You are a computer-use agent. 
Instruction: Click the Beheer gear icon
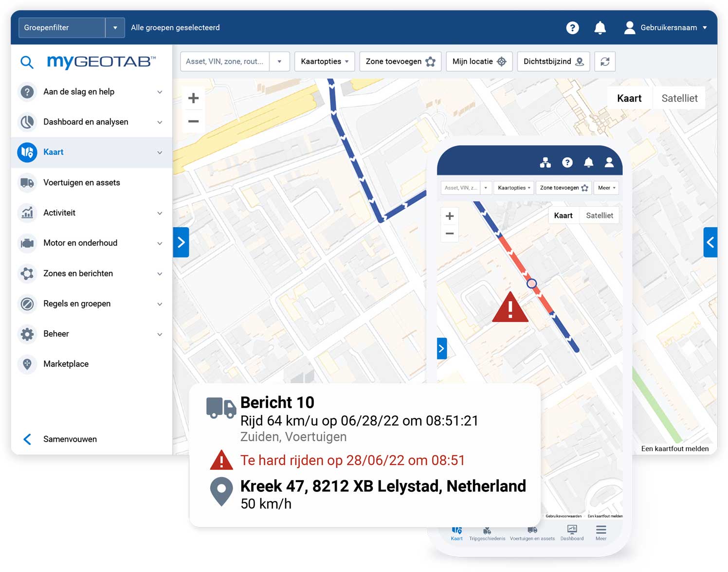click(x=27, y=334)
